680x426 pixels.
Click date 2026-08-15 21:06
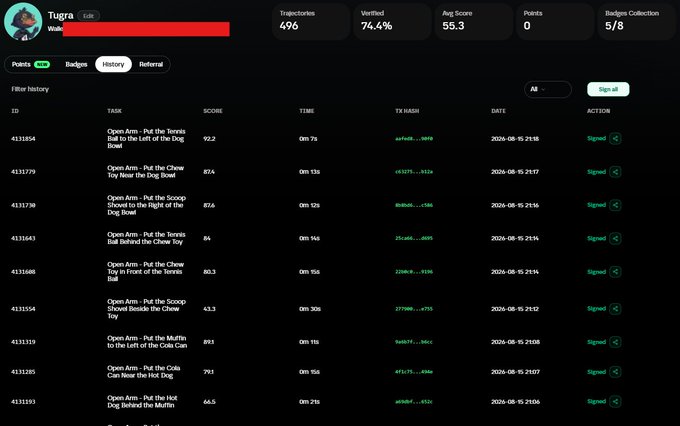(x=516, y=402)
